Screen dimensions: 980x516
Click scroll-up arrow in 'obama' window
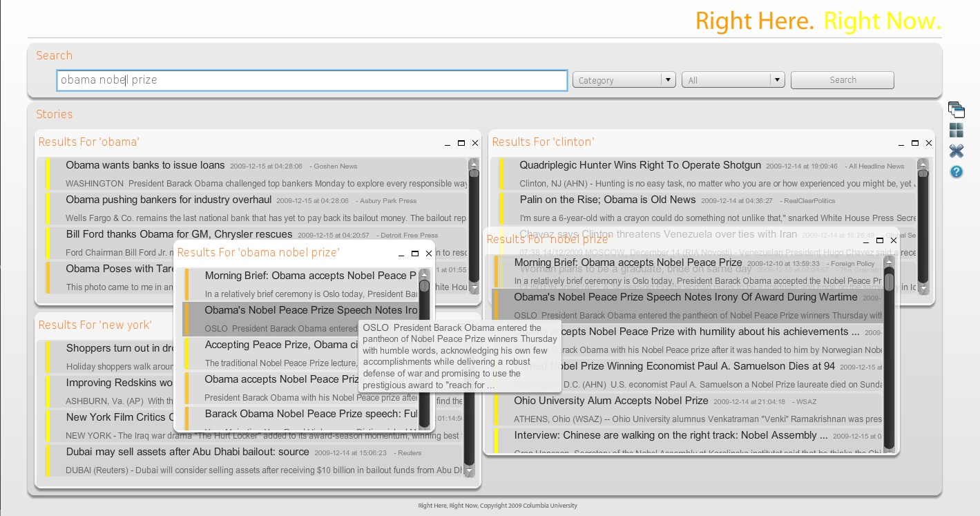point(474,164)
